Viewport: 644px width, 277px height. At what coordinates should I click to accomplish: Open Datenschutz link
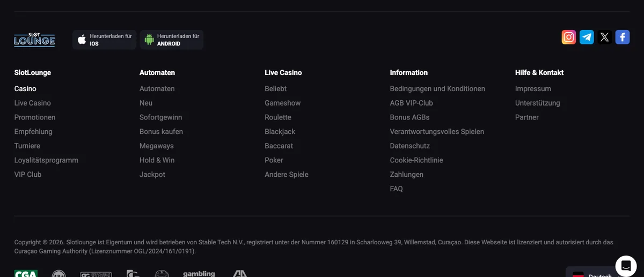pos(410,146)
